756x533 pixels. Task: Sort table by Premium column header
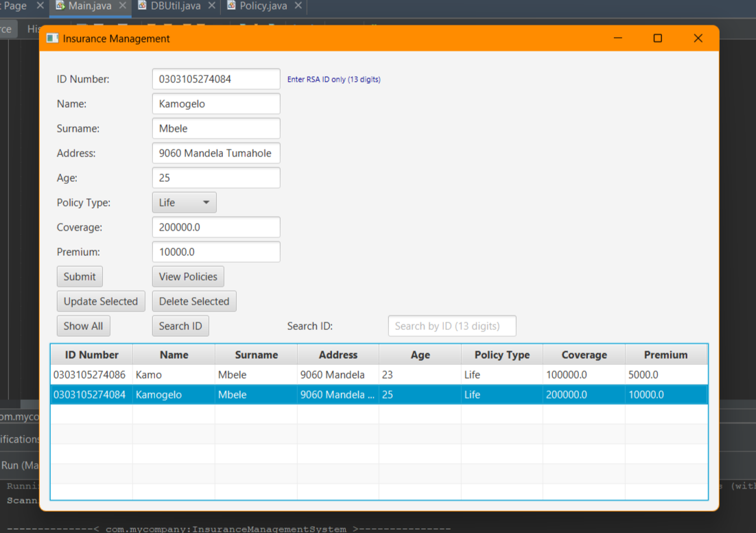tap(666, 355)
